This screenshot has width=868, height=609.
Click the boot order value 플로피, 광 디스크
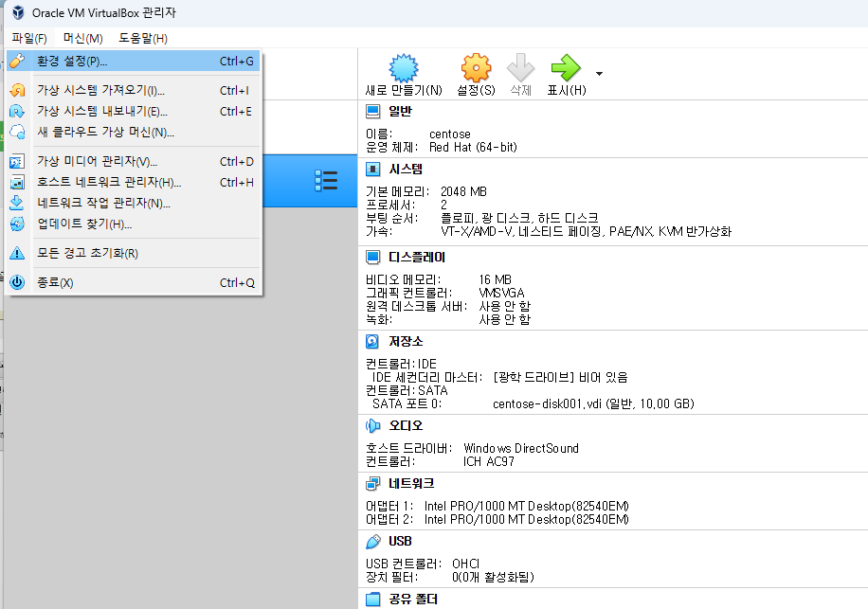tap(519, 218)
